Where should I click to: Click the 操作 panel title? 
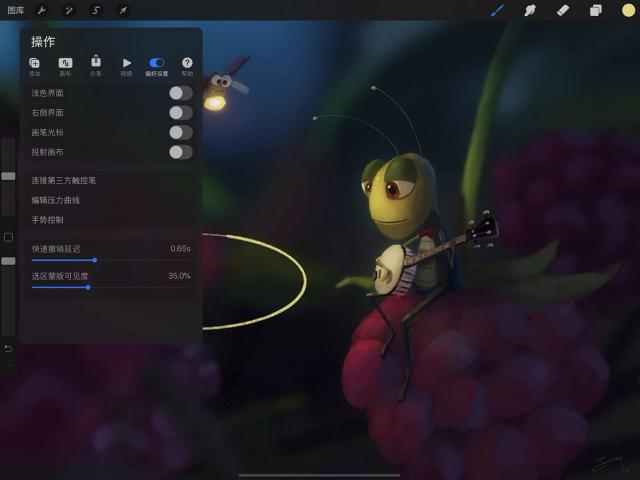coord(43,42)
